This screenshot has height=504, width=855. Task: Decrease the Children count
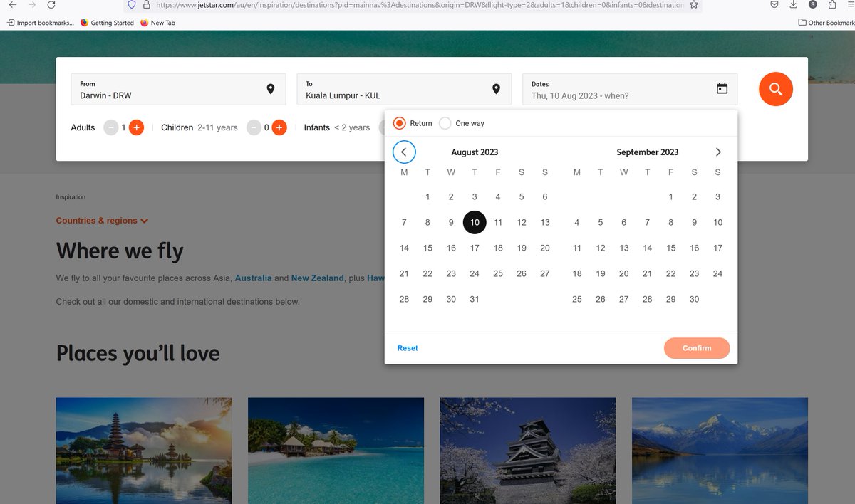coord(254,127)
